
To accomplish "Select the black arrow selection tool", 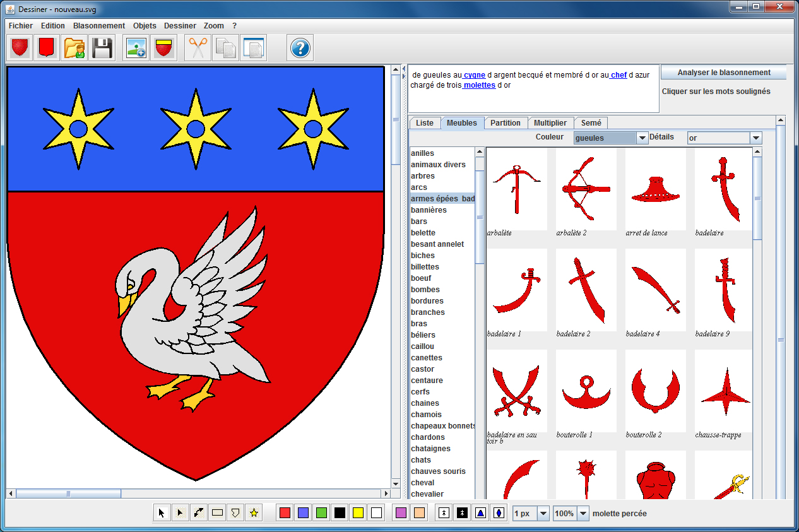I will 162,513.
